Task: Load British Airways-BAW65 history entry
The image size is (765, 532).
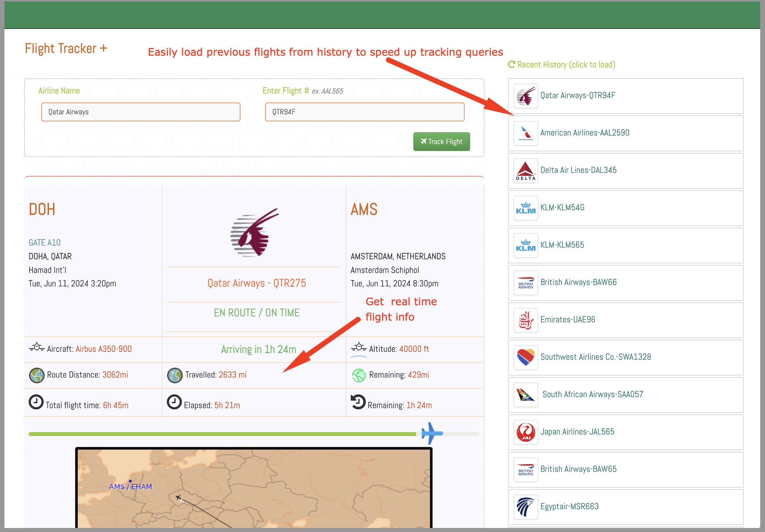Action: [578, 469]
